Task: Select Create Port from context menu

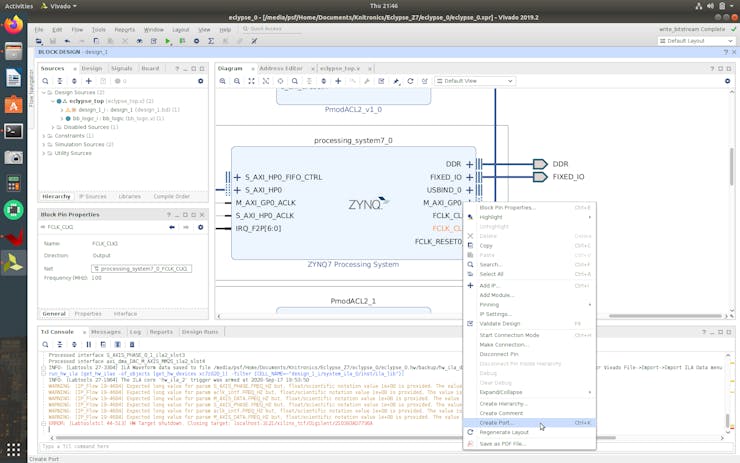Action: coord(496,423)
